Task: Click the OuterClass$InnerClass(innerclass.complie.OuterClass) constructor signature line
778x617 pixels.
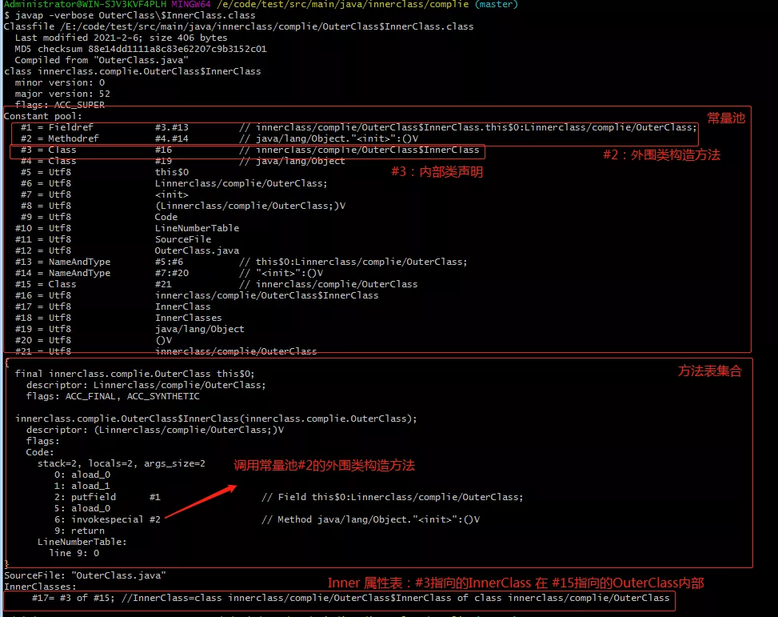Action: 216,419
